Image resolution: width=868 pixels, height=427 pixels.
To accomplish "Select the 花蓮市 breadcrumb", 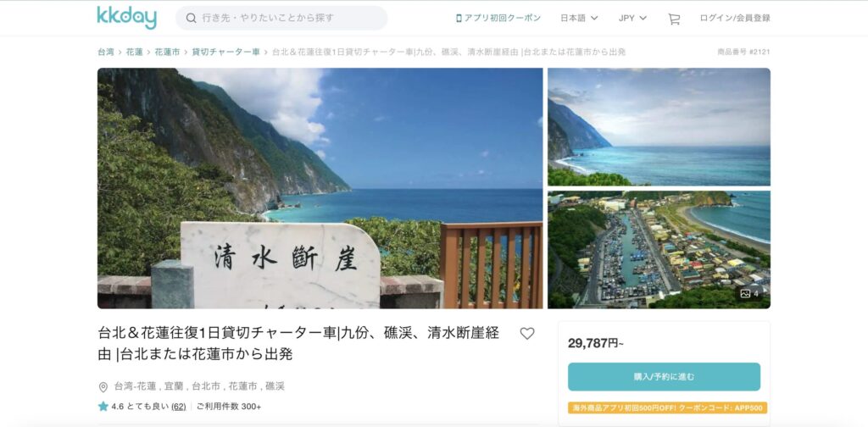I will (167, 52).
